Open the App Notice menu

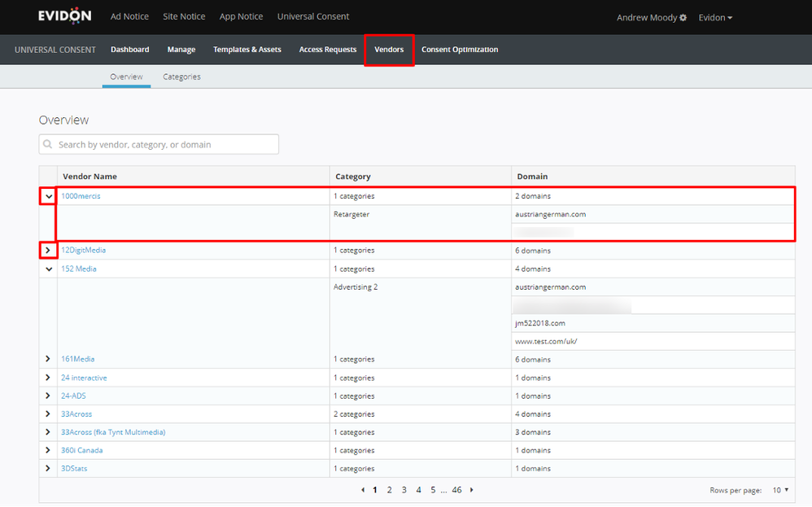click(x=241, y=16)
